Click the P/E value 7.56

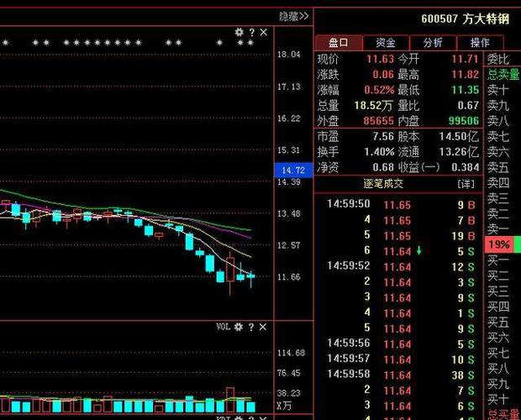click(x=383, y=136)
